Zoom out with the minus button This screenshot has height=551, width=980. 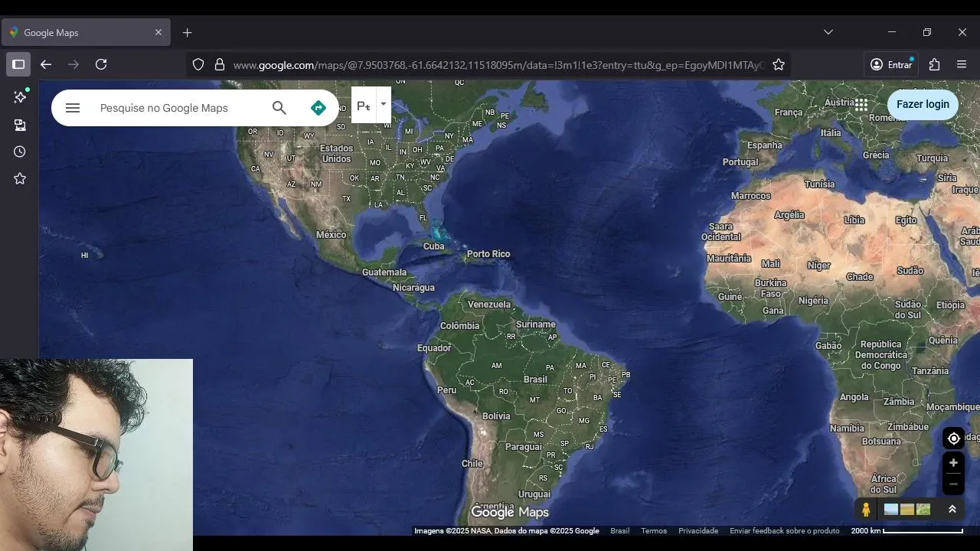point(953,484)
